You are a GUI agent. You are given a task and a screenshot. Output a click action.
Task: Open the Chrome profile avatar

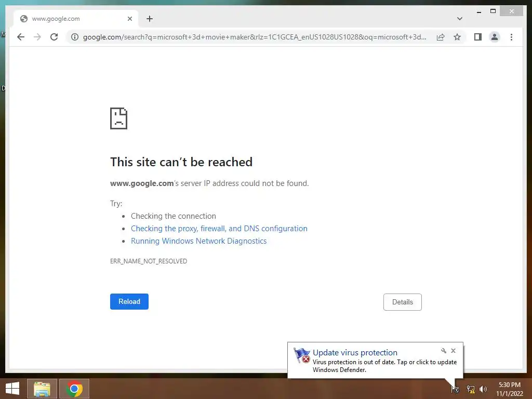[x=495, y=37]
